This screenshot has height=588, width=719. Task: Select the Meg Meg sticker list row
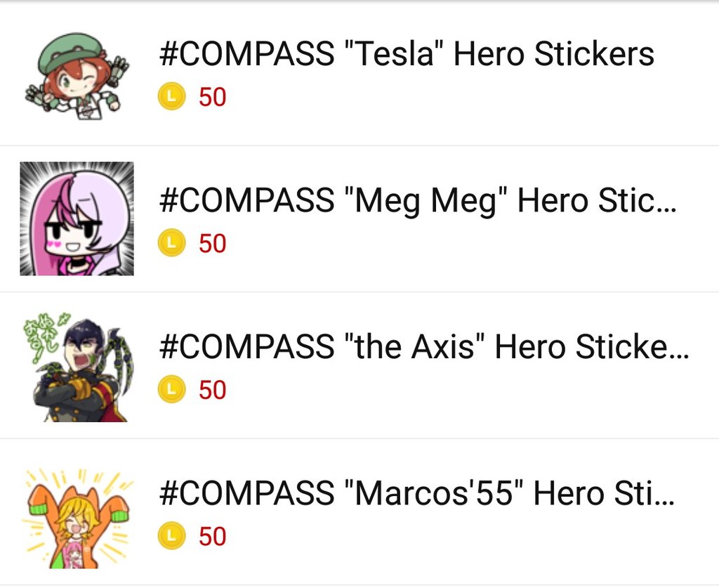coord(359,218)
